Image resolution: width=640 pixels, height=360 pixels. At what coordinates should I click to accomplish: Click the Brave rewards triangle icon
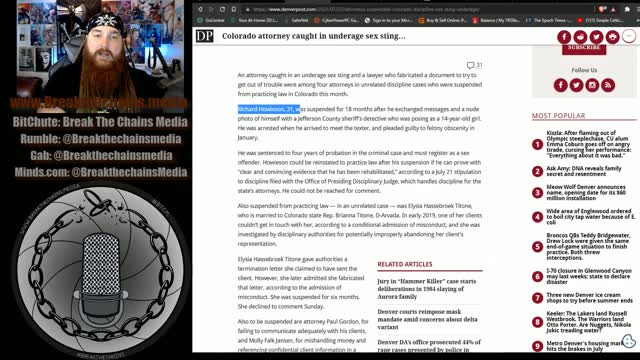click(613, 9)
